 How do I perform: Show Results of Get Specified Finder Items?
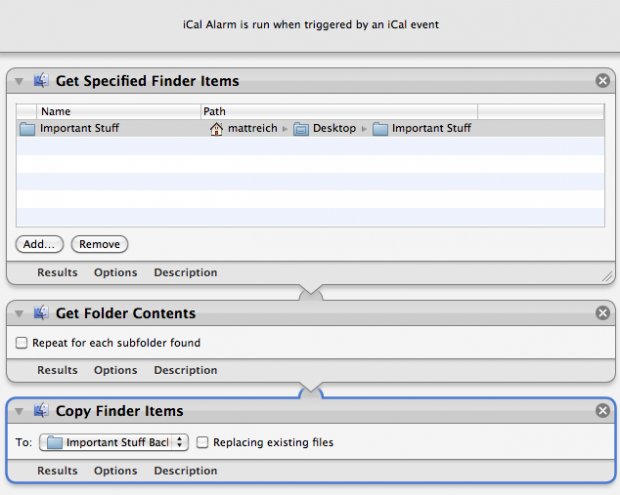[57, 272]
